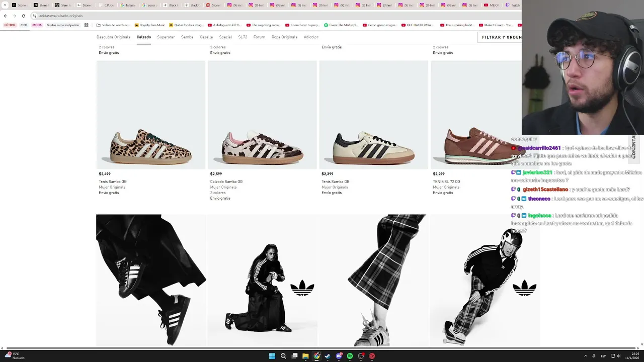Show hidden system tray icons

tap(585, 356)
